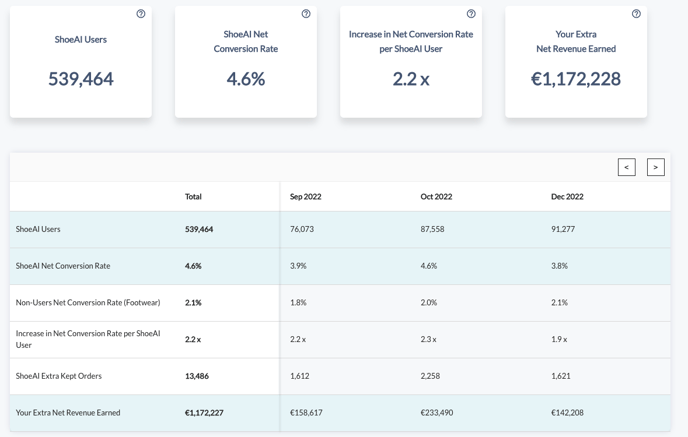Select Your Extra Net Revenue Earned table row
Image resolution: width=688 pixels, height=437 pixels.
coord(68,412)
